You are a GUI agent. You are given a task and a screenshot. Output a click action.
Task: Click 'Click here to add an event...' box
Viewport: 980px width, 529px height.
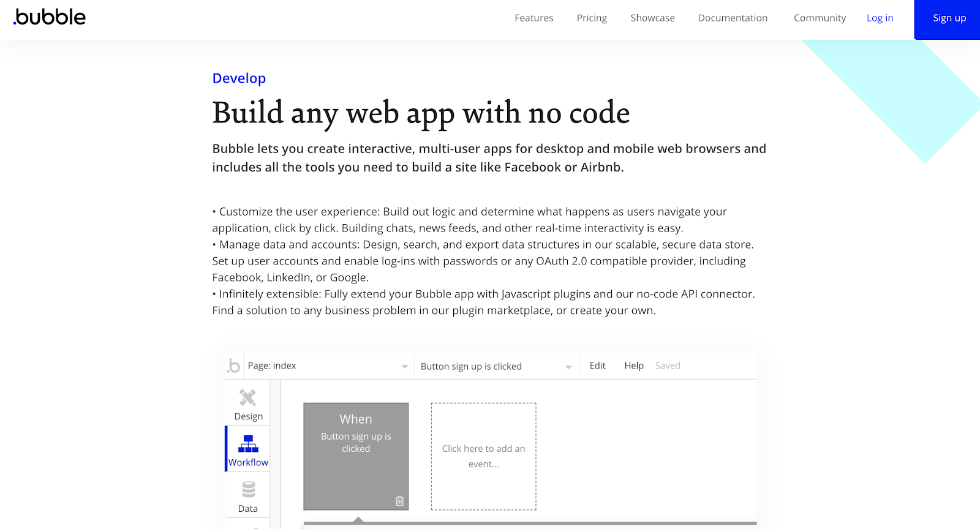coord(484,456)
